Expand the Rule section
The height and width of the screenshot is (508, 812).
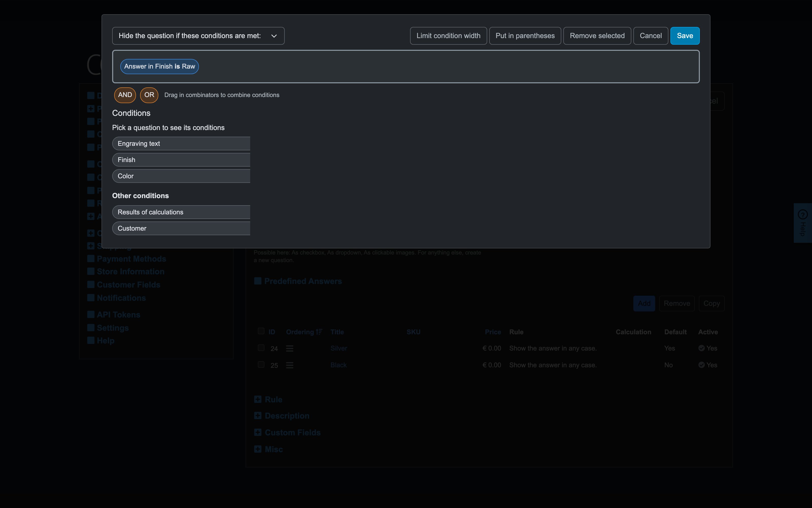click(258, 399)
